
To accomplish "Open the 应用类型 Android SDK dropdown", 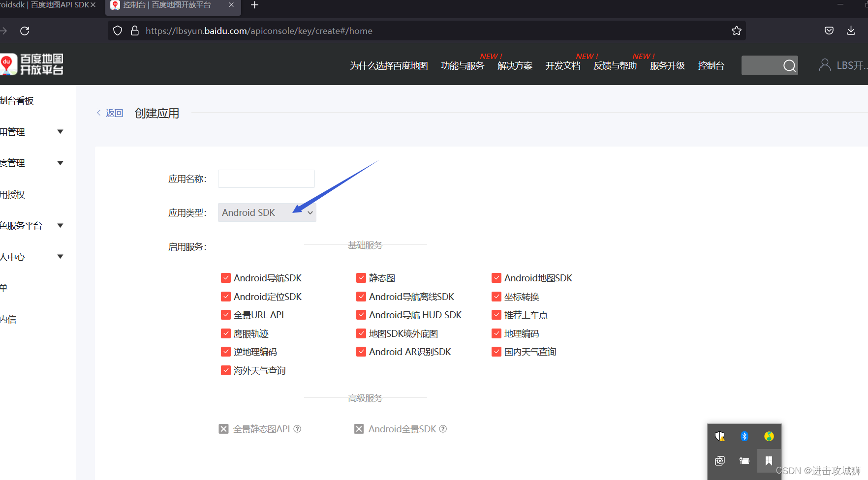I will click(267, 212).
